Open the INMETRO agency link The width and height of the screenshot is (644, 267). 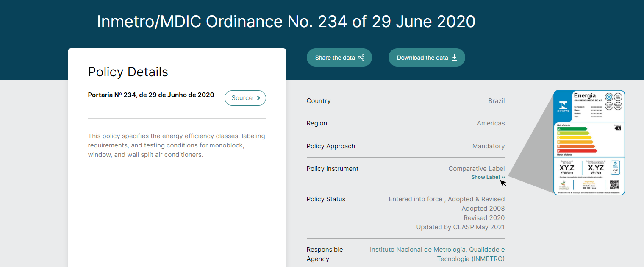click(x=437, y=254)
